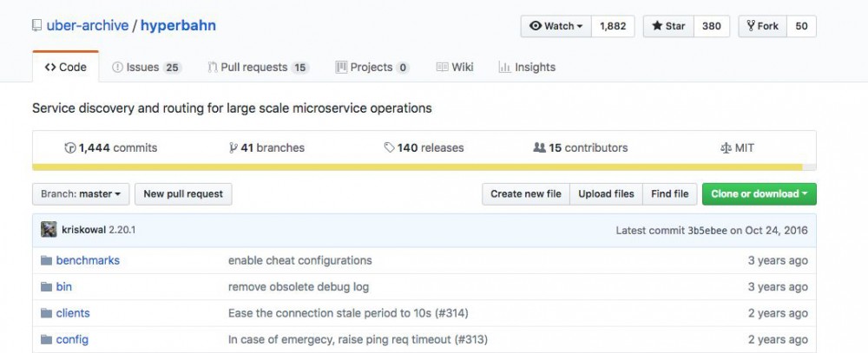Click the clients folder icon
The width and height of the screenshot is (868, 353).
(x=46, y=313)
